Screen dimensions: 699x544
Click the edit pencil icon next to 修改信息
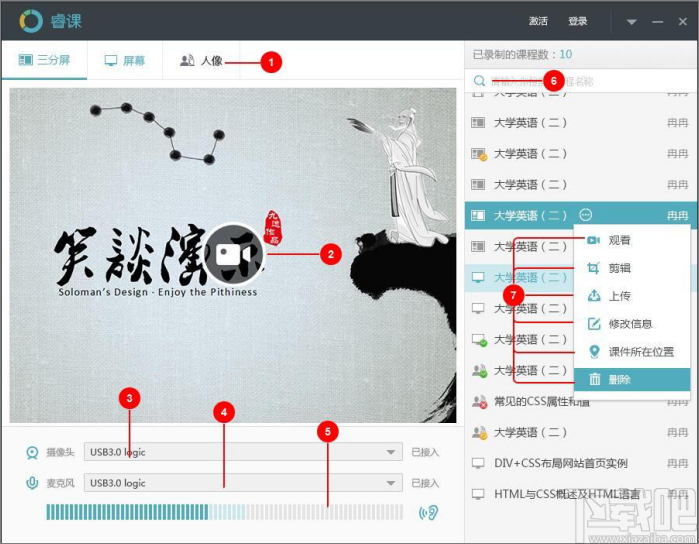[594, 324]
